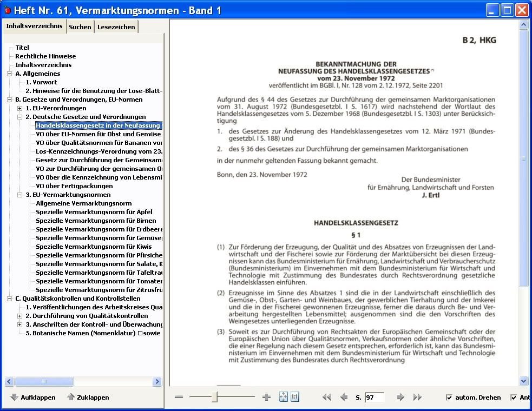This screenshot has width=532, height=411.
Task: Open 2. Hinweise für die Benutzung entry
Action: 94,91
